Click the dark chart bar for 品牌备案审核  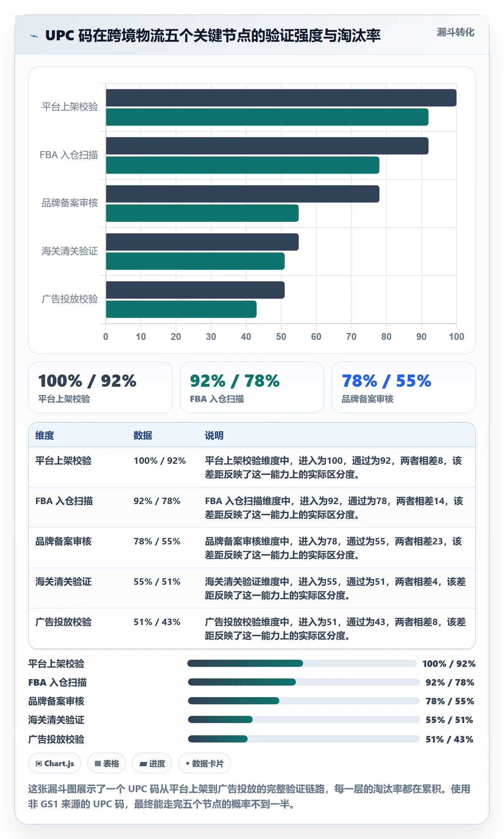pyautogui.click(x=243, y=194)
